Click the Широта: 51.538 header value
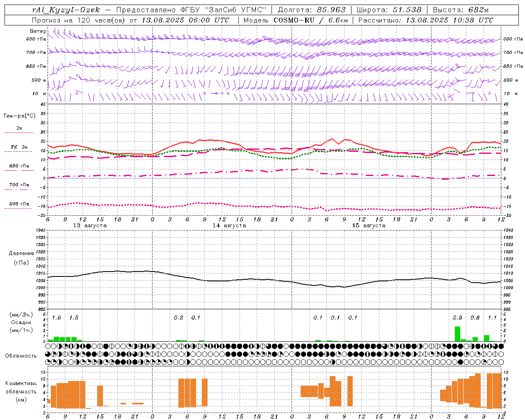The width and height of the screenshot is (525, 420). (389, 10)
